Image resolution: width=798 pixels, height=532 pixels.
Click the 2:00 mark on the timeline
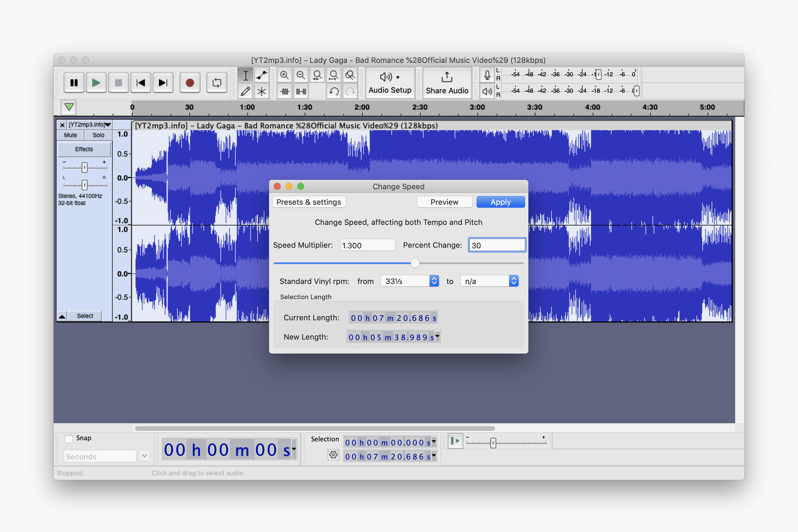362,107
